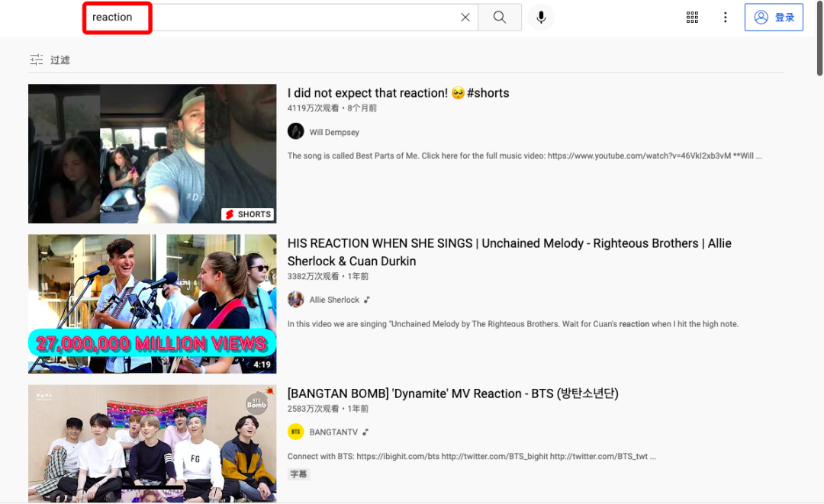Click the Unchained Melody video description text
The image size is (824, 504).
513,324
